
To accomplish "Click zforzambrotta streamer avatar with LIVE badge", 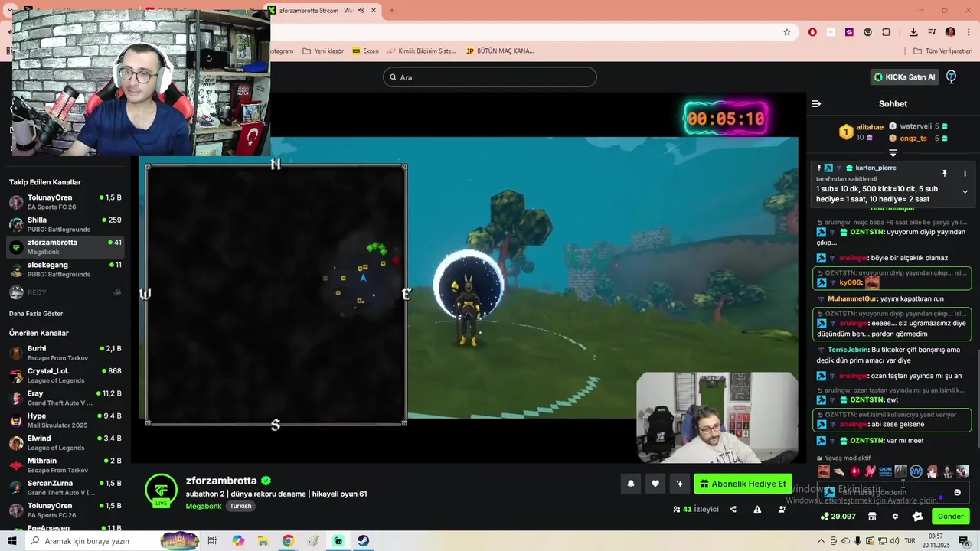I will point(161,491).
